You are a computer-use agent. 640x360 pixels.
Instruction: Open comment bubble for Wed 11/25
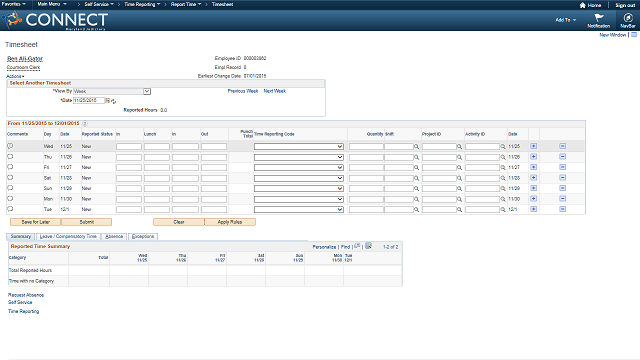click(x=10, y=146)
